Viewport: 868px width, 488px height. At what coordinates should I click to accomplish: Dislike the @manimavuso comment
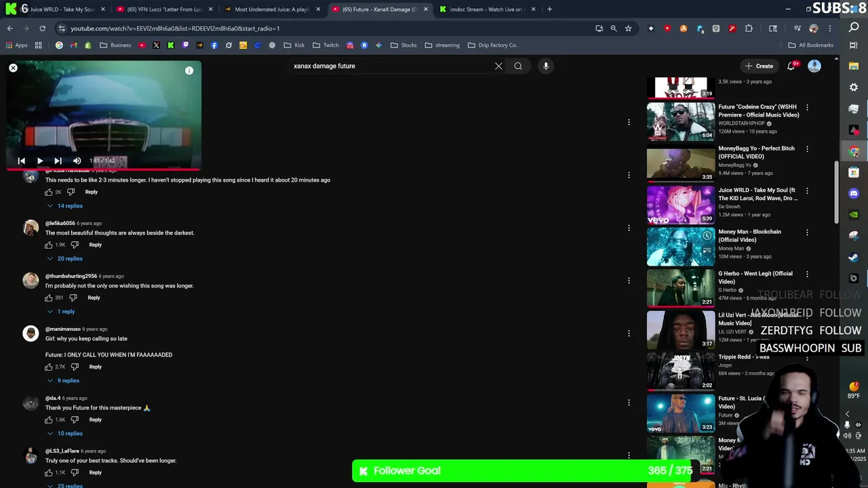tap(75, 367)
